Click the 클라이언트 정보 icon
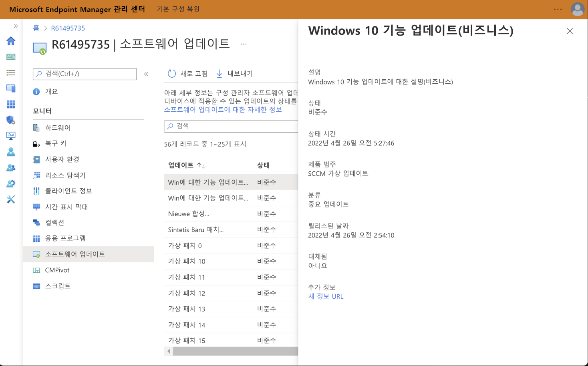This screenshot has width=588, height=366. [36, 191]
